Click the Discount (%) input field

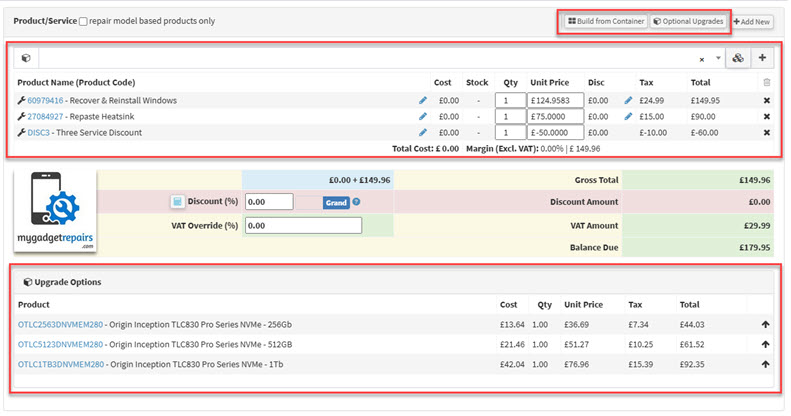coord(269,202)
